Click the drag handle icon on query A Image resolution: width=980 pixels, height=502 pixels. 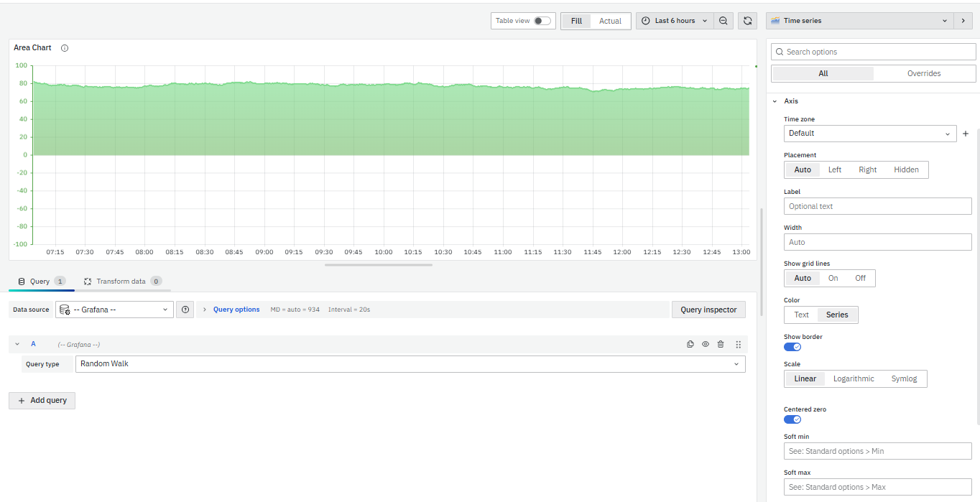pos(738,344)
